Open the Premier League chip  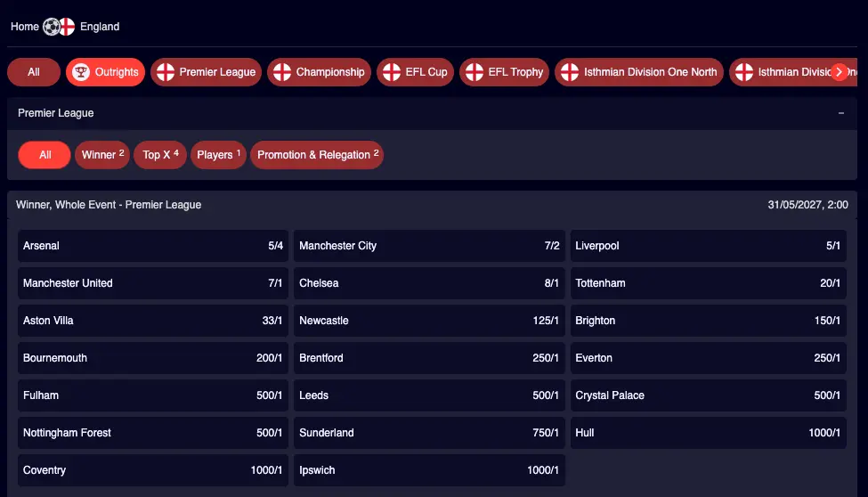(206, 72)
